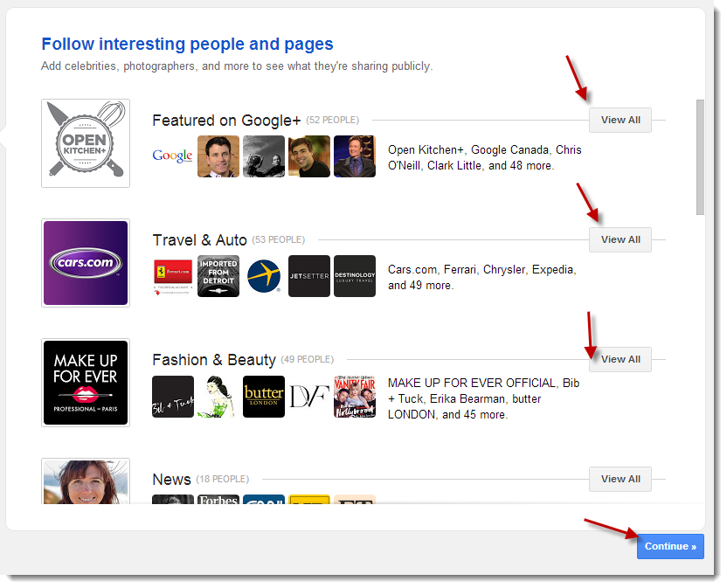The image size is (727, 588).
Task: Click the '(49 PEOPLE)' count text
Action: point(308,359)
